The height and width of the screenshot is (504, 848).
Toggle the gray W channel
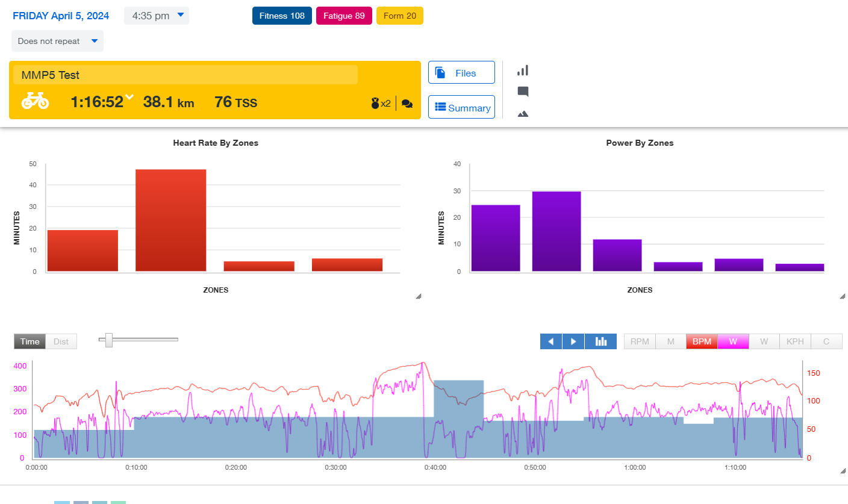click(764, 341)
